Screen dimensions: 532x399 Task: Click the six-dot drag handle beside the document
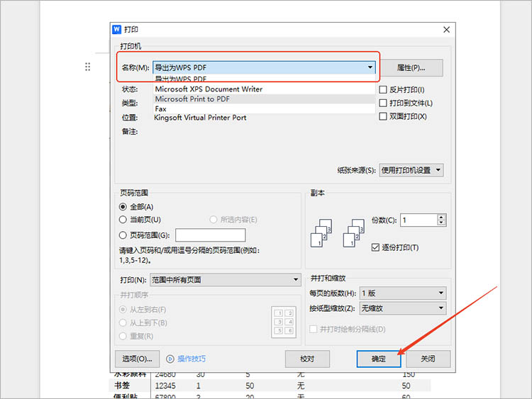(x=87, y=67)
